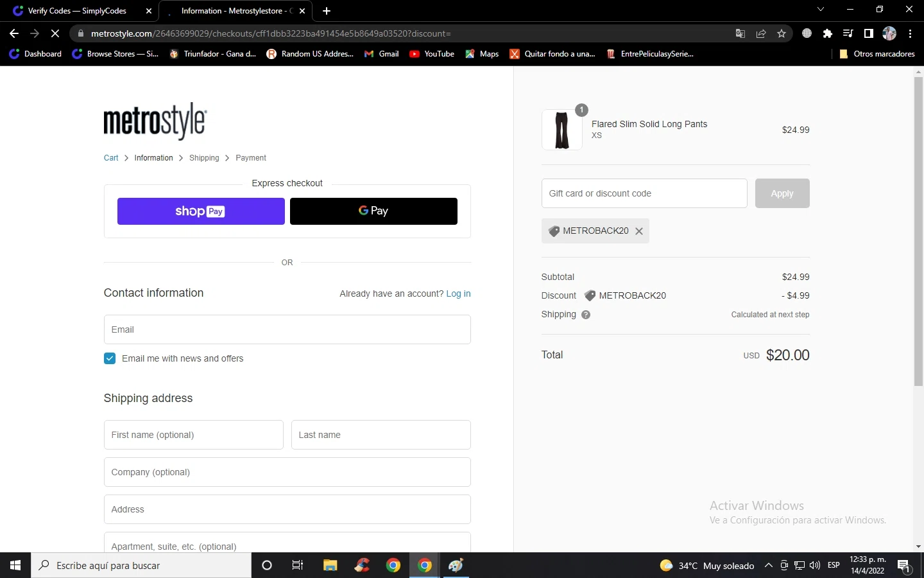Share this page icon
The image size is (924, 578).
(x=761, y=33)
